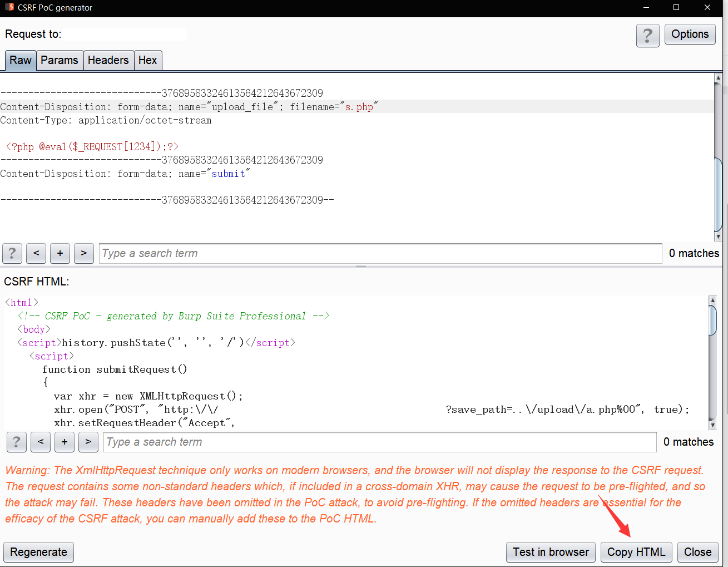
Task: Focus the request pane search term field
Action: 380,253
